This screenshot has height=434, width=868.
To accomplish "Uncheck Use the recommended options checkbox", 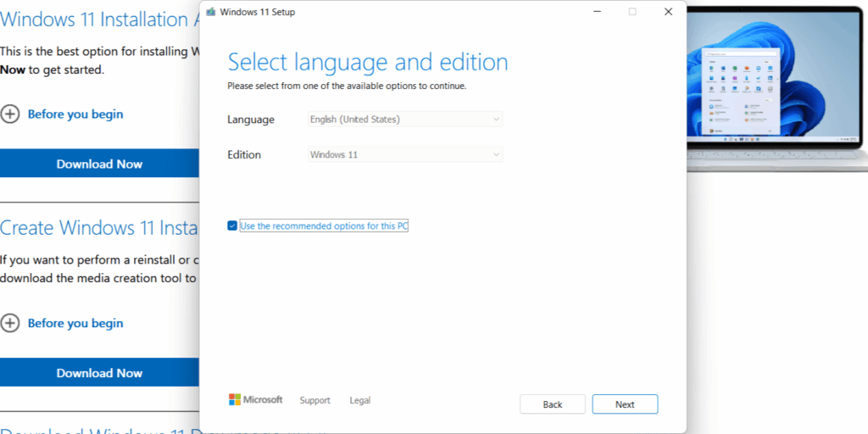I will pyautogui.click(x=232, y=225).
